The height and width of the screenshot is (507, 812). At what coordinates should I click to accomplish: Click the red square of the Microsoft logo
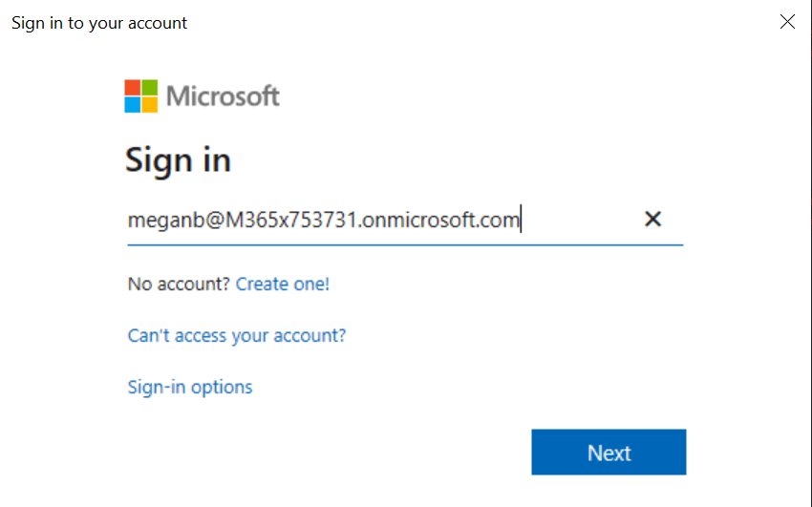click(132, 88)
